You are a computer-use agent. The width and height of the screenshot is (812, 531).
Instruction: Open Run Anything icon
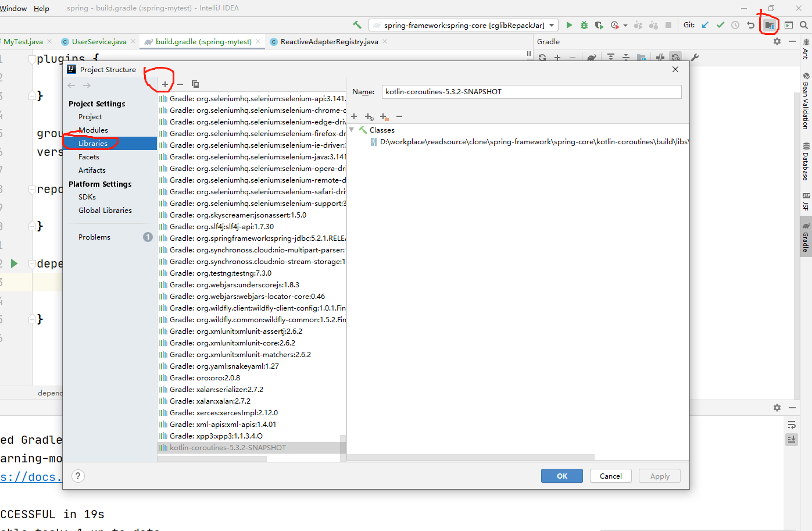coord(789,25)
